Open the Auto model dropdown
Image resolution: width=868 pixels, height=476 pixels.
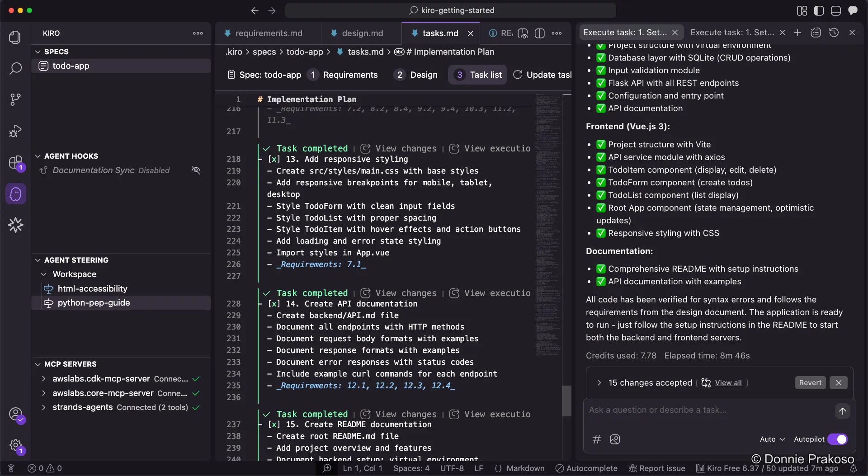772,439
